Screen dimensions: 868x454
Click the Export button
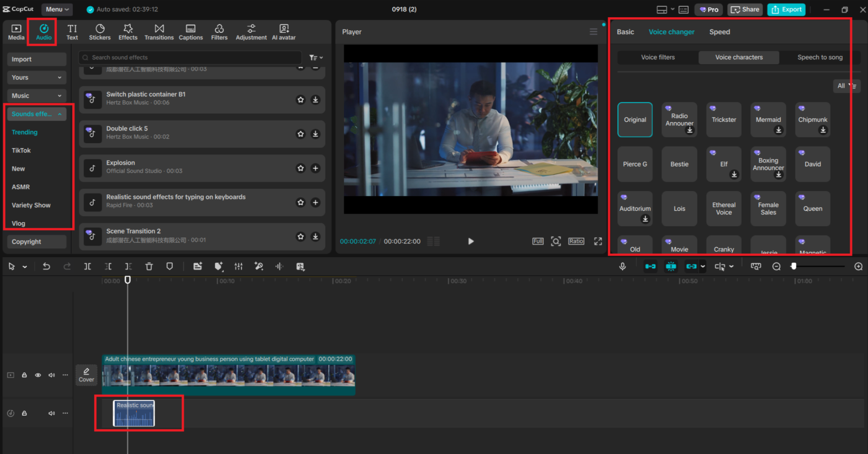click(x=786, y=9)
